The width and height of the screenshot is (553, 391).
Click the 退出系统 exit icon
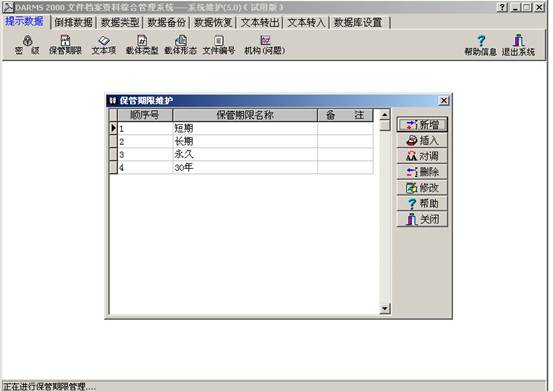click(518, 45)
